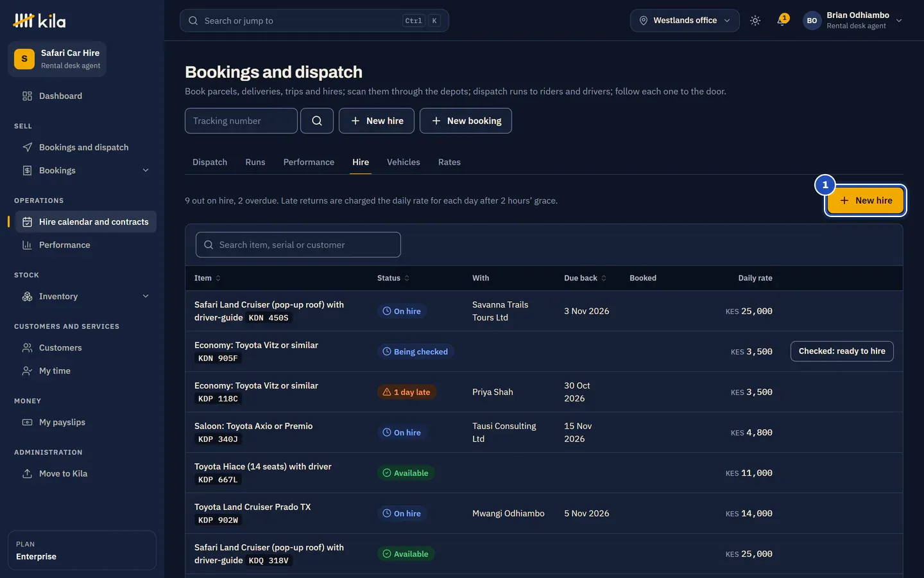
Task: Click the New booking button
Action: [466, 121]
